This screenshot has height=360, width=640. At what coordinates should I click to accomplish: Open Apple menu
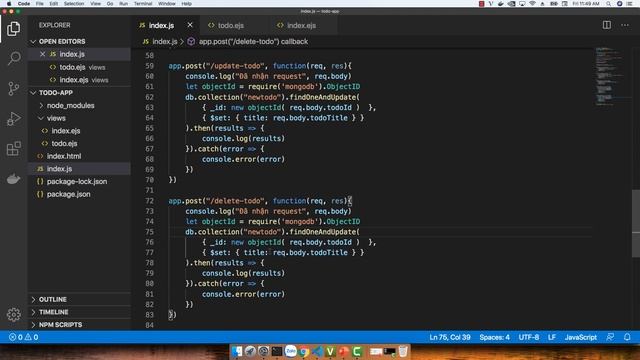tap(9, 4)
